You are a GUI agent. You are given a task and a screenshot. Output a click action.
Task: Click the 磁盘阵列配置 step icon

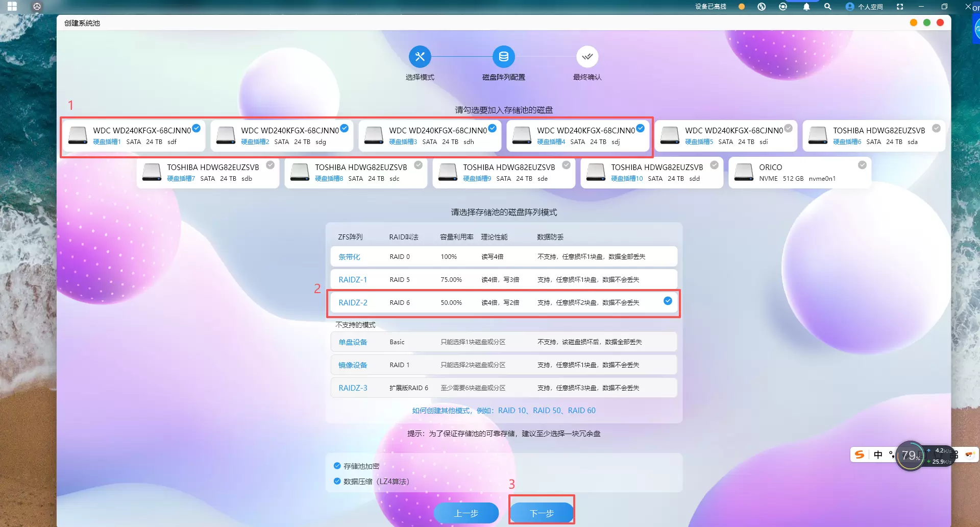point(503,57)
